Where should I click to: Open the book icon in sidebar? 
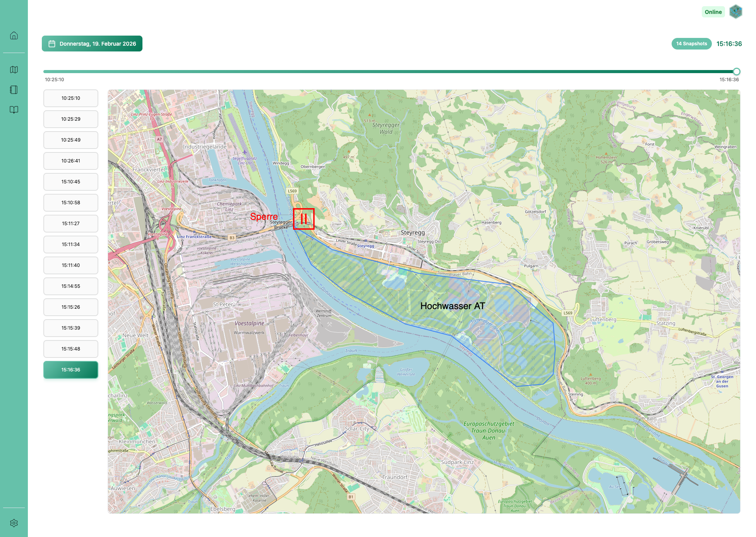tap(14, 110)
